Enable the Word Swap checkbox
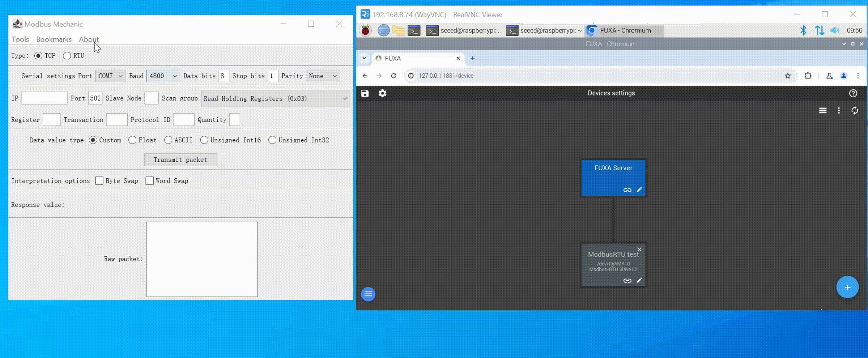Viewport: 868px width, 358px height. click(x=150, y=180)
